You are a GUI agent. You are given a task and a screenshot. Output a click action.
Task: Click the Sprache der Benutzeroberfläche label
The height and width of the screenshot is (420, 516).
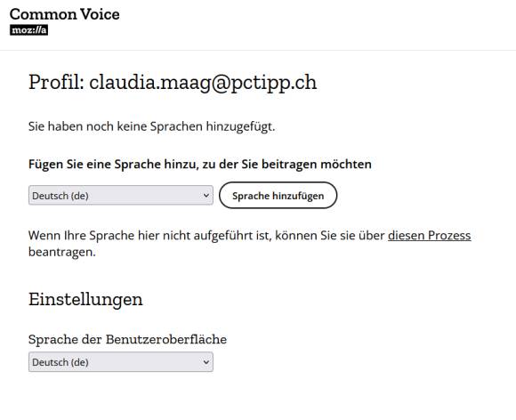(x=128, y=339)
